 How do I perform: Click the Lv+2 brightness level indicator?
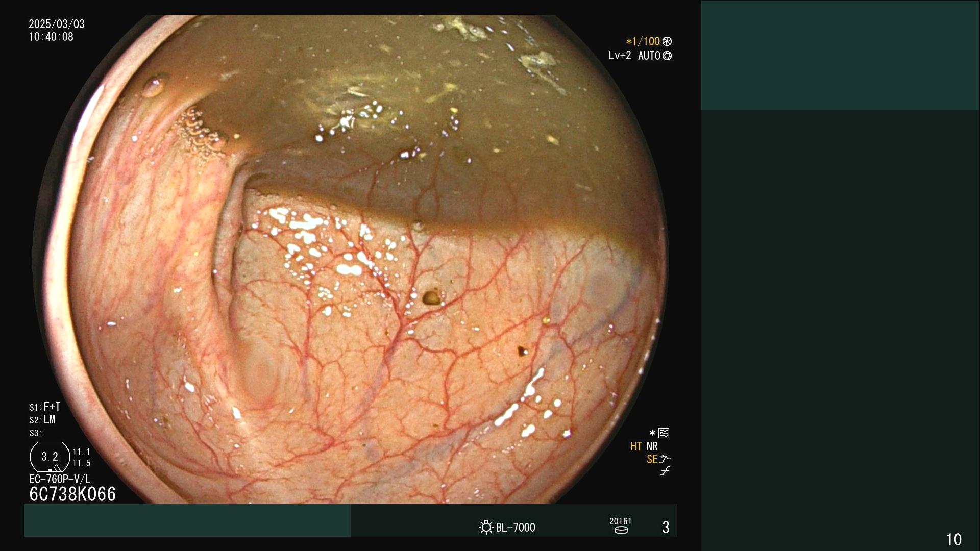(x=620, y=55)
